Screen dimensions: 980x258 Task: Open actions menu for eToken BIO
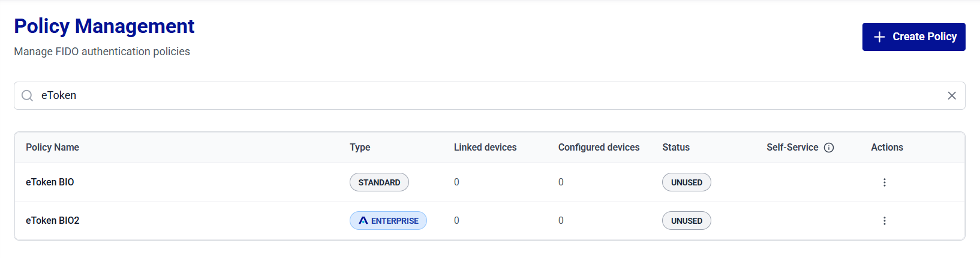[884, 182]
